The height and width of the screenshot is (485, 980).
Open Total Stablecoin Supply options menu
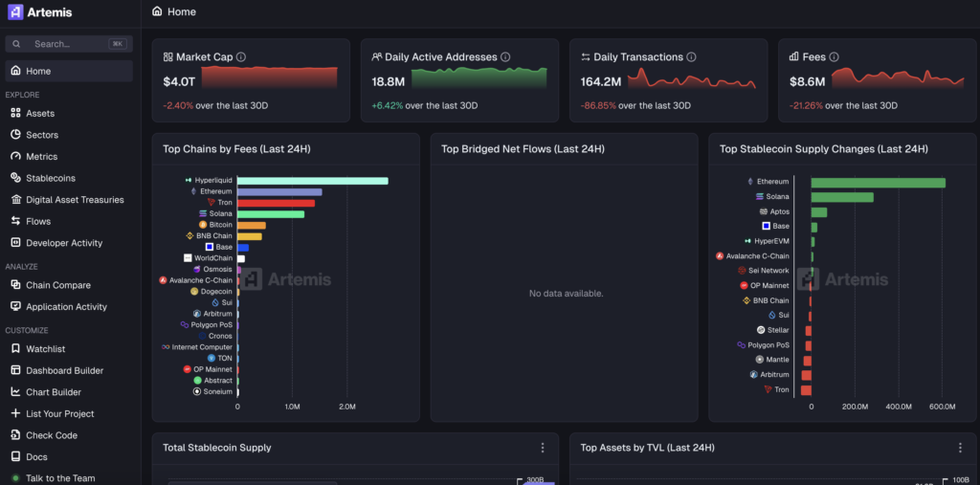543,448
